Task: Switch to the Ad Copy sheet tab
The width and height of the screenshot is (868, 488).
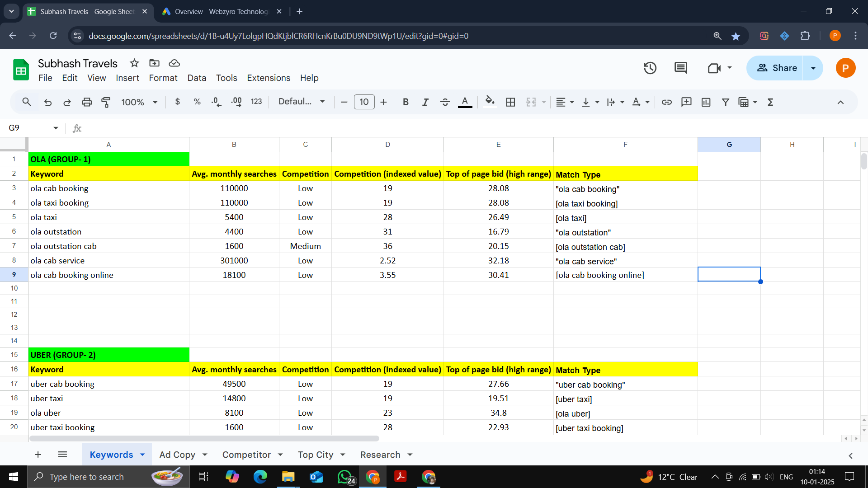Action: (177, 455)
